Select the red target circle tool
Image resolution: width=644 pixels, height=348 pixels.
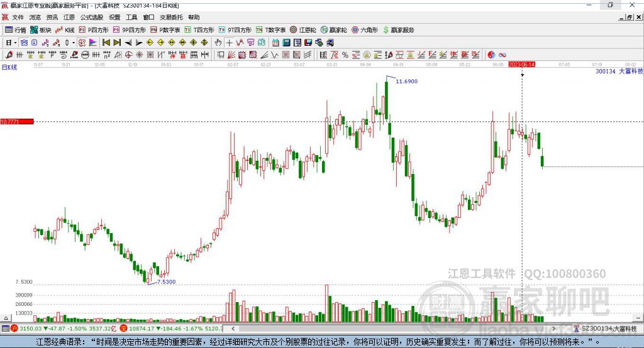pyautogui.click(x=128, y=55)
